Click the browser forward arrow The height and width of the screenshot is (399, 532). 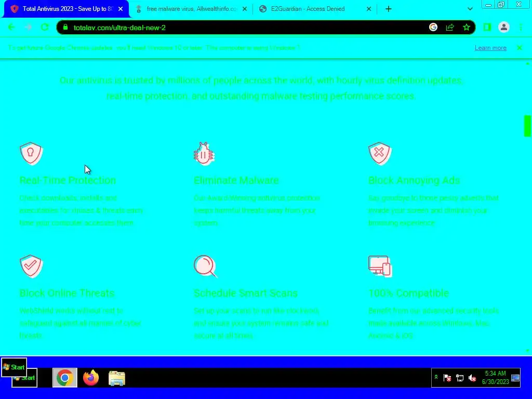pos(28,28)
